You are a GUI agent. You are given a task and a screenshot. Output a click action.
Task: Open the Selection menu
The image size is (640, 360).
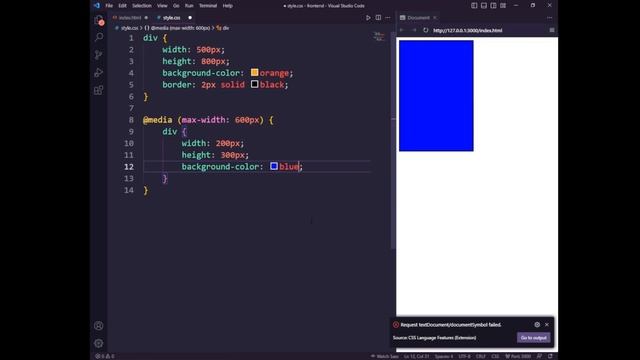coord(142,6)
